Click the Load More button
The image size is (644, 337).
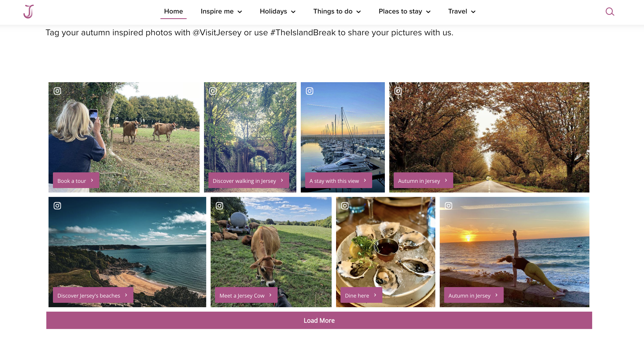coord(319,320)
